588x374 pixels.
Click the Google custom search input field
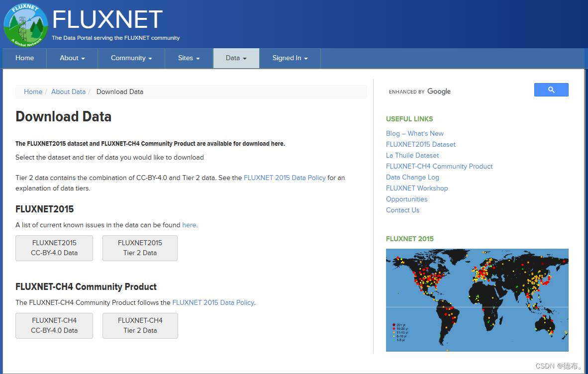459,92
